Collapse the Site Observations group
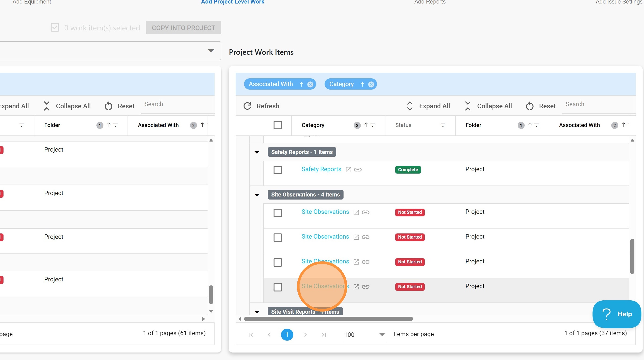The height and width of the screenshot is (360, 644). tap(257, 195)
